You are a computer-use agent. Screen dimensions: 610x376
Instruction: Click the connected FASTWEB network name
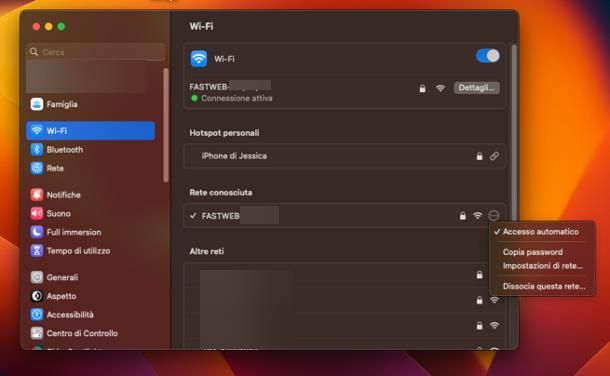(x=230, y=86)
